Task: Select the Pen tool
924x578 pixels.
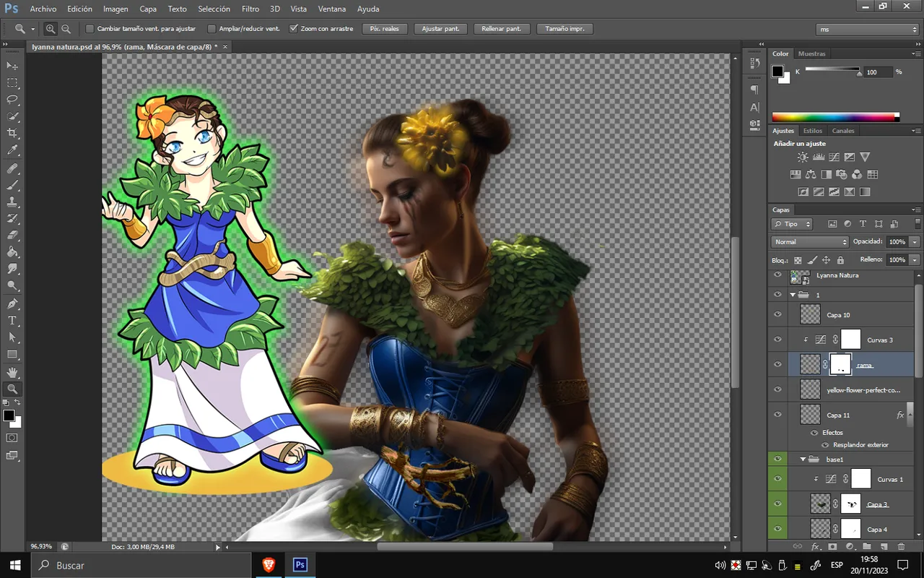Action: 12,303
